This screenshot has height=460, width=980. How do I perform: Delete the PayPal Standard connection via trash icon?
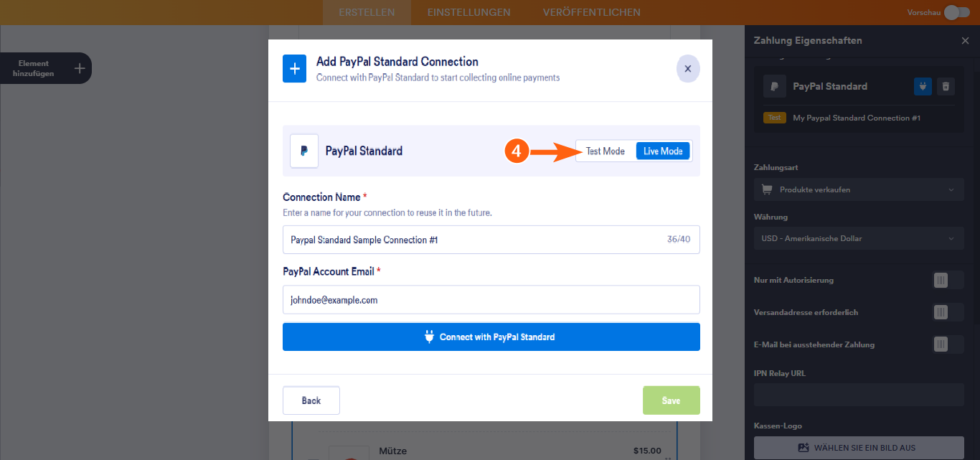(x=946, y=86)
